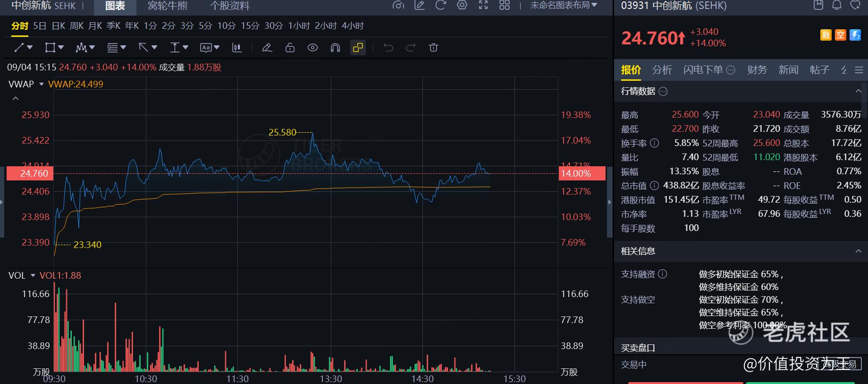Select the 日K timeframe

[x=59, y=26]
